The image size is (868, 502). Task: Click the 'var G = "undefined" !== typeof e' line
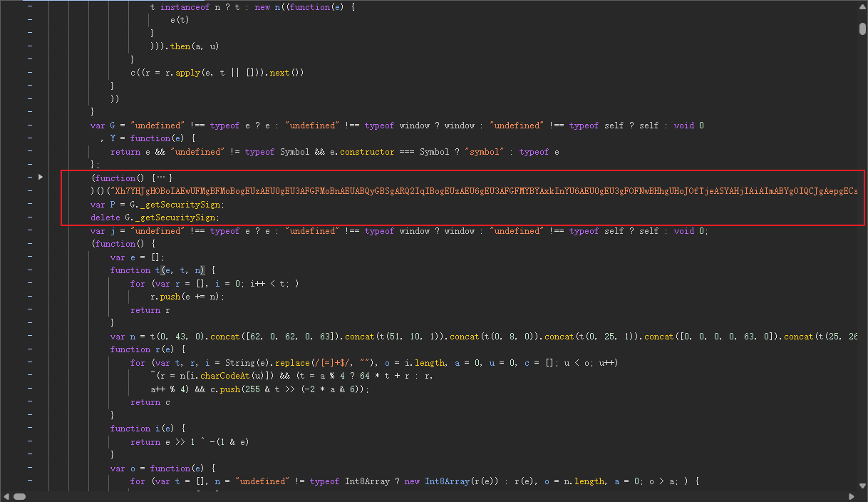(x=397, y=125)
